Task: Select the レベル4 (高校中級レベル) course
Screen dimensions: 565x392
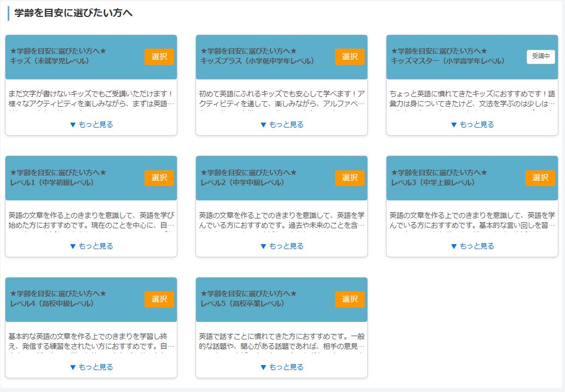Action: [x=159, y=299]
